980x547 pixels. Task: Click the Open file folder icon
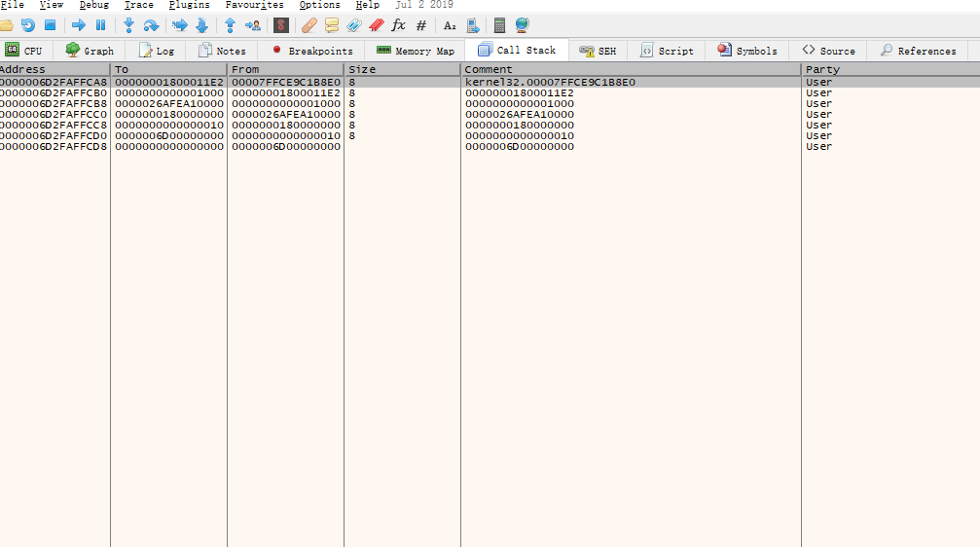(x=6, y=25)
